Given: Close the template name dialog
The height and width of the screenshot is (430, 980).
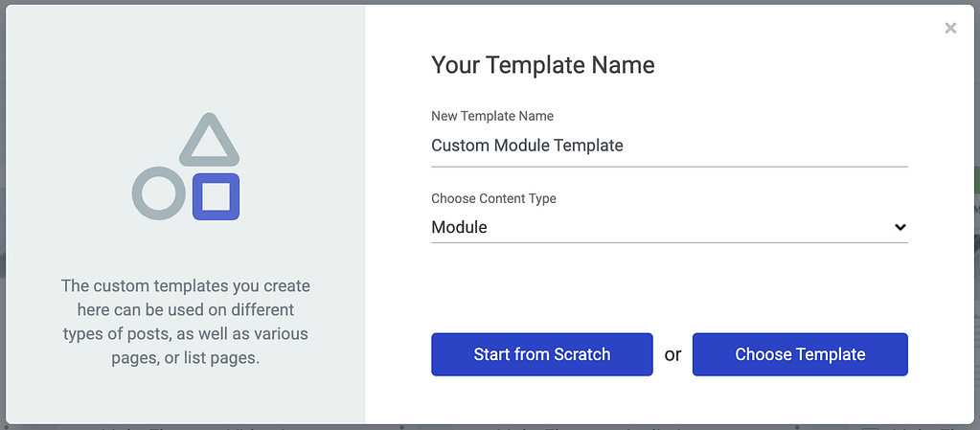Looking at the screenshot, I should (x=950, y=29).
